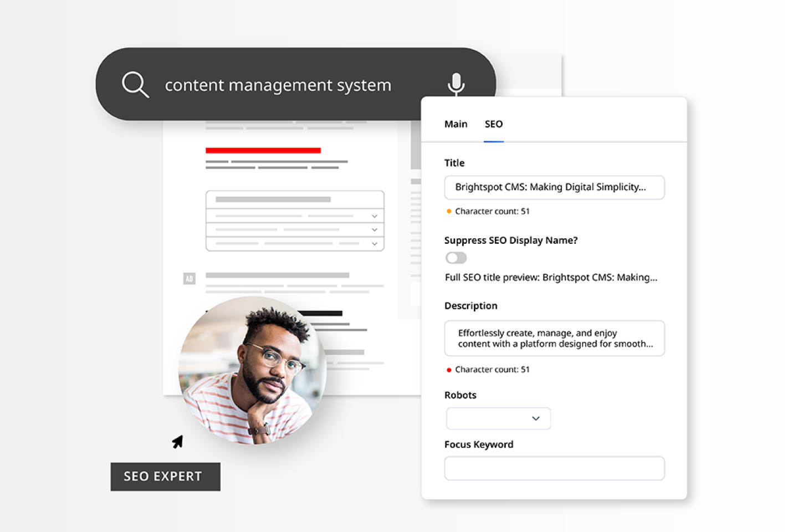Edit the Description text box
Viewport: 798px width, 532px height.
pos(554,338)
